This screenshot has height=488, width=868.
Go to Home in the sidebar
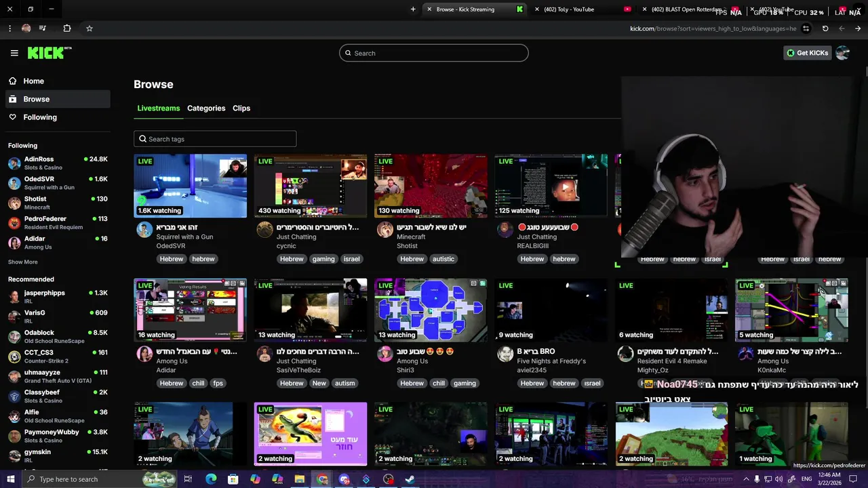[57, 81]
